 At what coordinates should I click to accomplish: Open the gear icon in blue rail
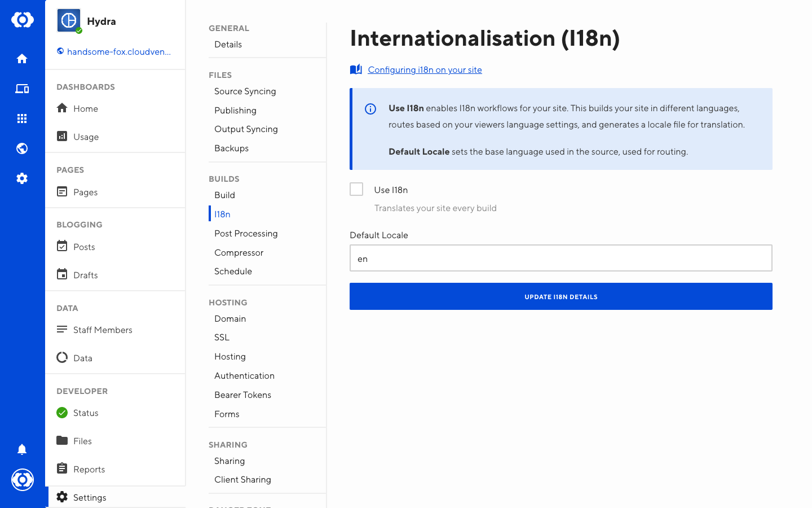(22, 178)
